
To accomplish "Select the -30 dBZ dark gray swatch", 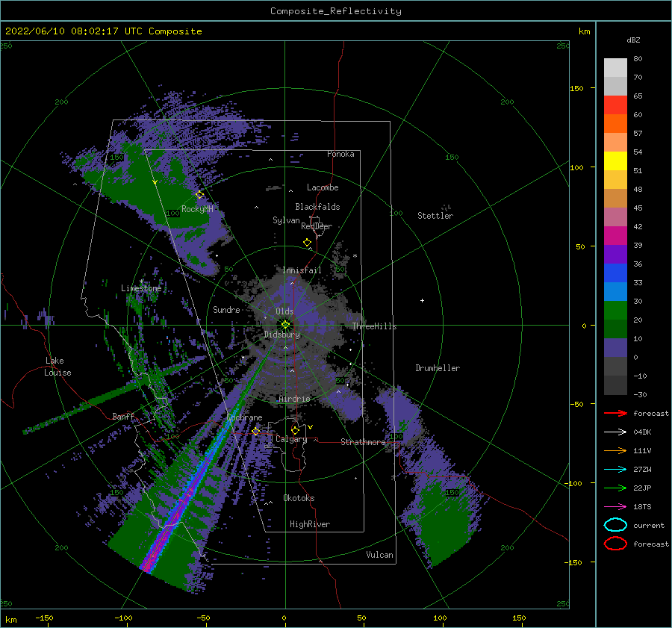I will (615, 385).
